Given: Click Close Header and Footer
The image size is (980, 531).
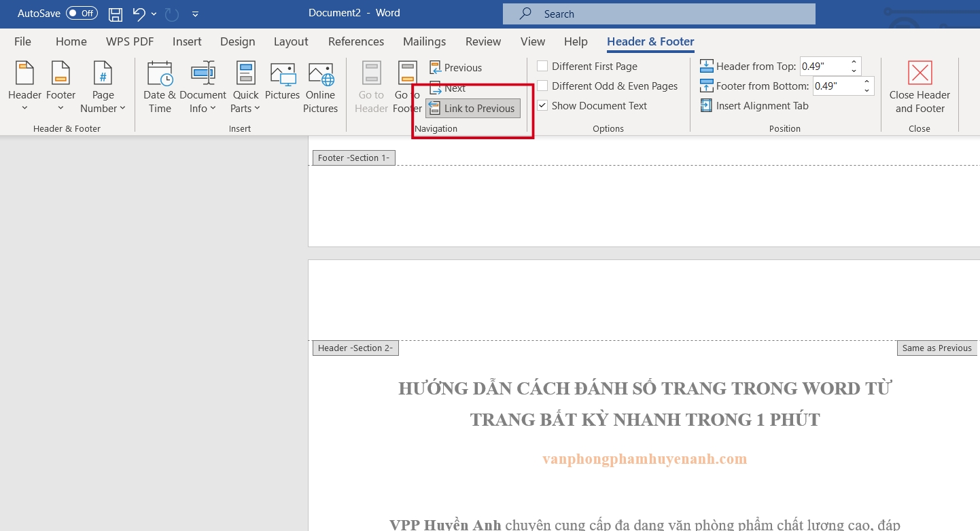Looking at the screenshot, I should pos(920,86).
